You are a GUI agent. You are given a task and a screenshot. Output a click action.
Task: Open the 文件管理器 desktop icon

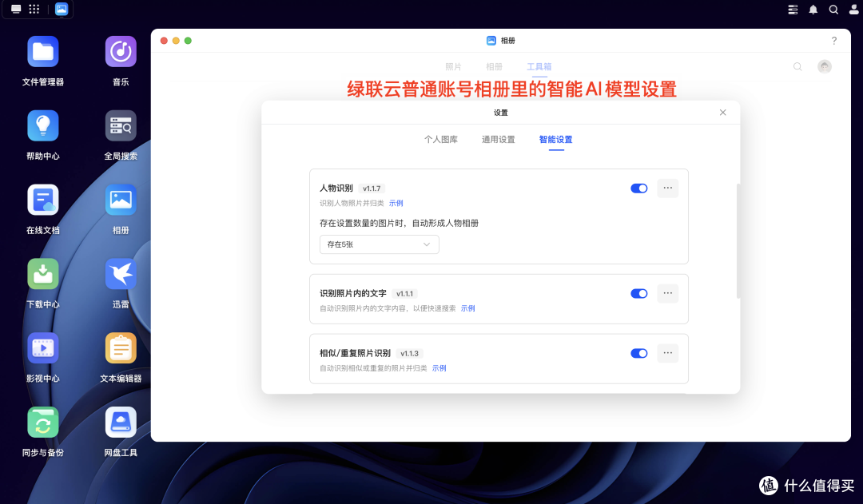43,52
